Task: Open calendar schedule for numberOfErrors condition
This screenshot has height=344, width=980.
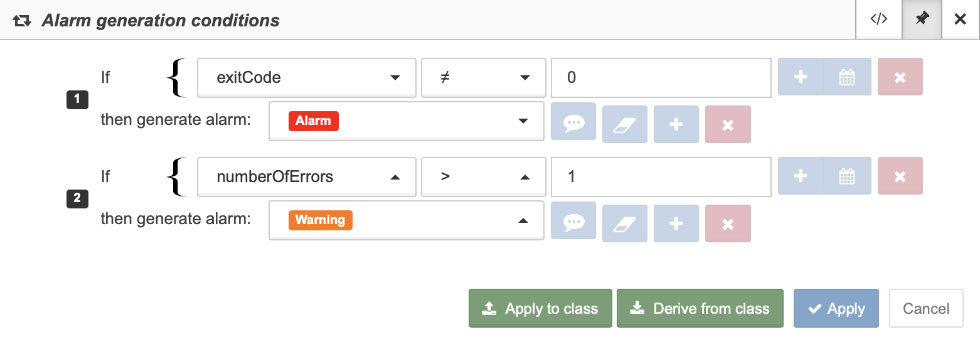Action: click(x=847, y=176)
